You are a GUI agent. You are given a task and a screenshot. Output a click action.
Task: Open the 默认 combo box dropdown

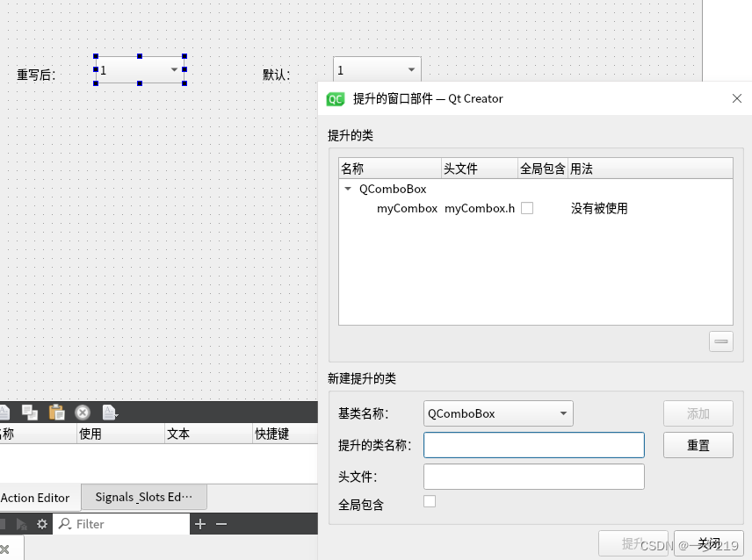pos(411,69)
